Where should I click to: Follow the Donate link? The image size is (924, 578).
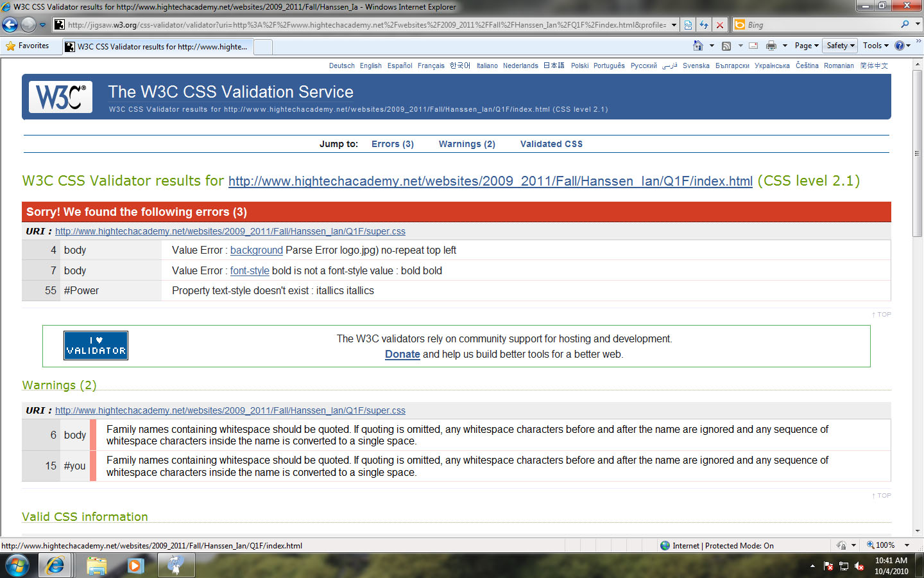(x=402, y=355)
